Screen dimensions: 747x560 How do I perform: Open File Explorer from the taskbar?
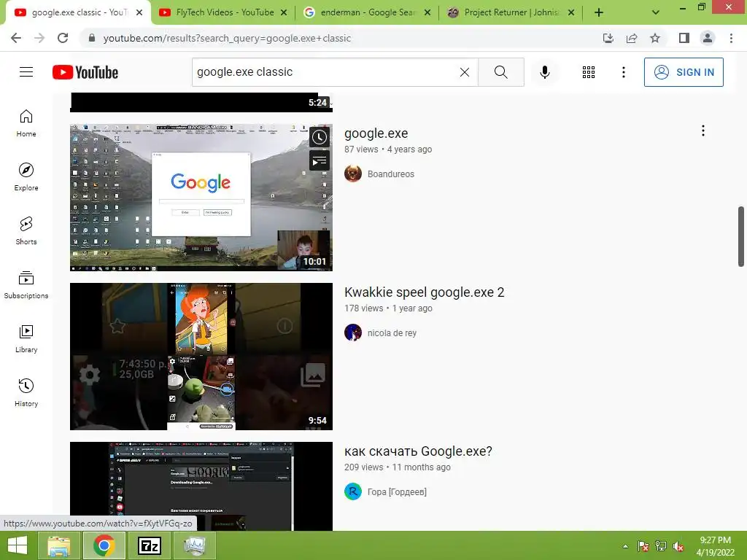click(x=59, y=545)
